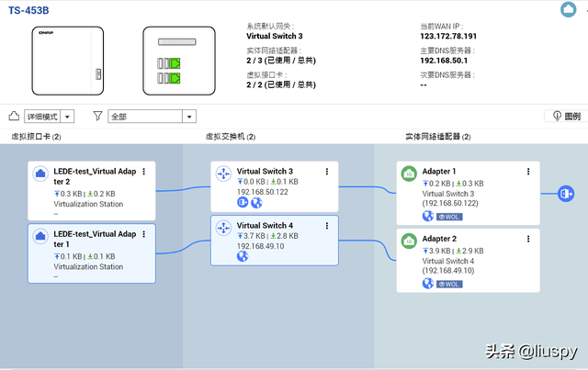The height and width of the screenshot is (370, 588).
Task: Click the 3.9 KB | 2.9 KB traffic line
Action: pos(453,252)
